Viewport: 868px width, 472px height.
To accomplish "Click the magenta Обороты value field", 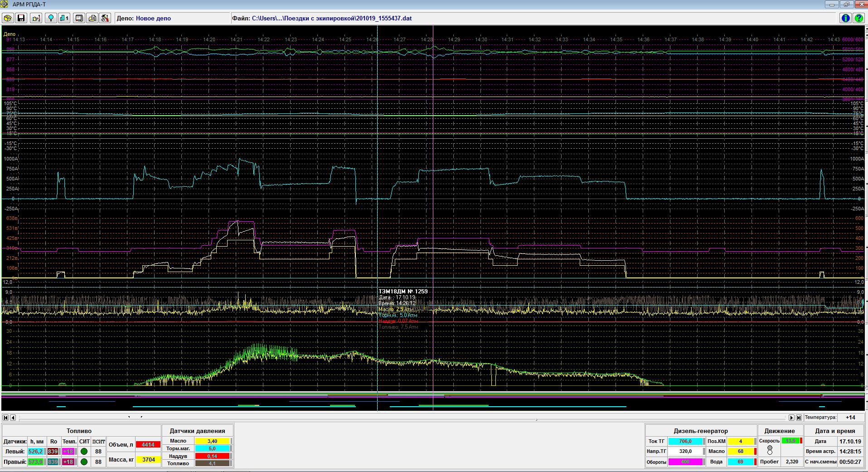I will (685, 462).
